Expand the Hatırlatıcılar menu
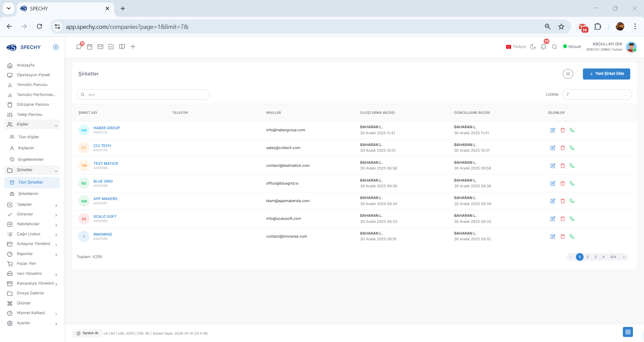This screenshot has height=342, width=644. pyautogui.click(x=32, y=224)
